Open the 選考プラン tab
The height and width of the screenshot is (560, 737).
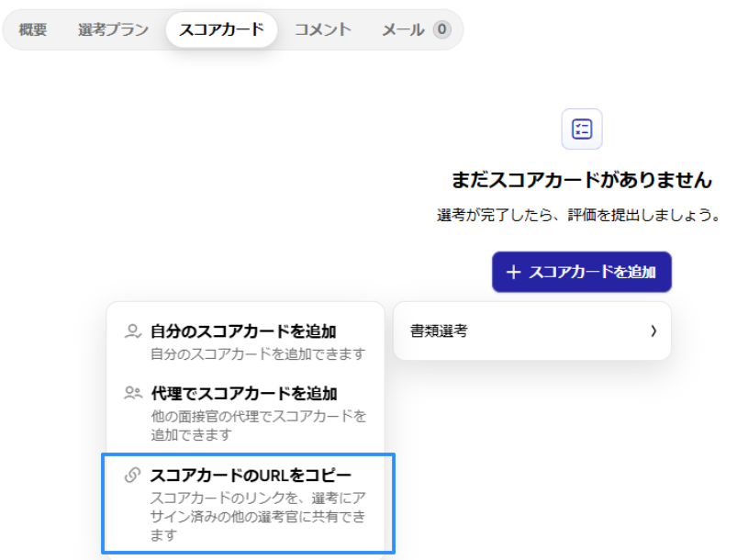(113, 30)
